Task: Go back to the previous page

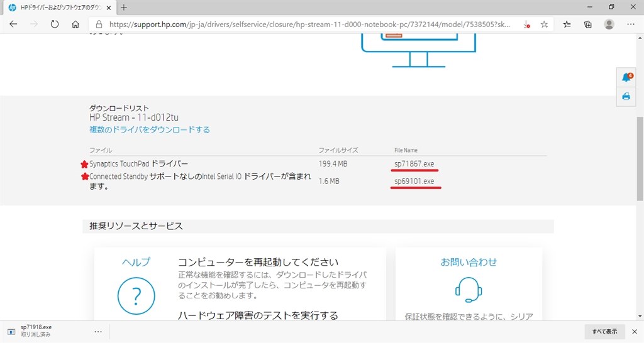Action: point(13,24)
